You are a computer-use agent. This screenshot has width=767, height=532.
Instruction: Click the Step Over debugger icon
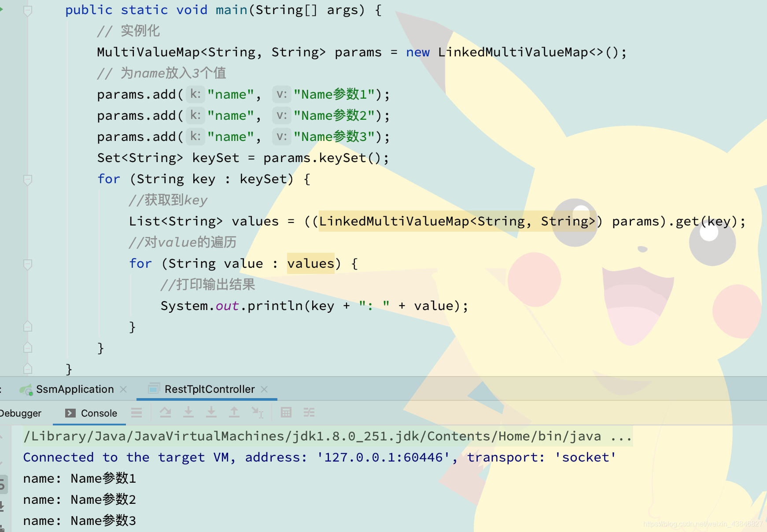[x=166, y=413]
